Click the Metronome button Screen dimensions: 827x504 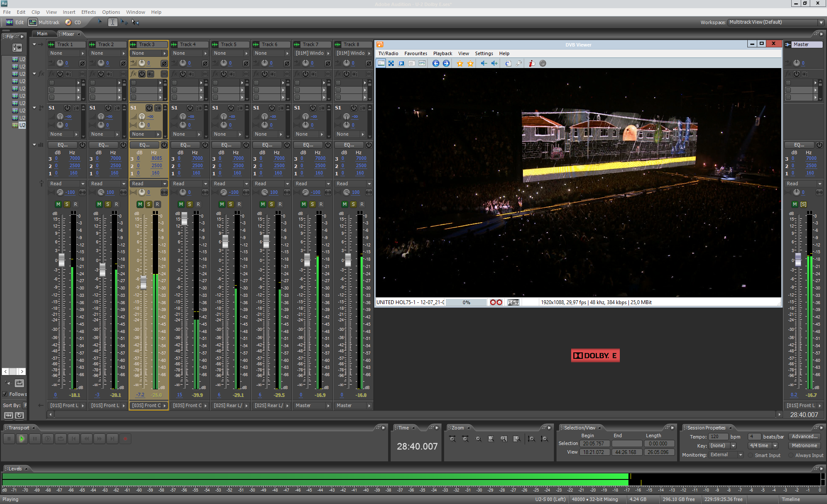click(804, 446)
